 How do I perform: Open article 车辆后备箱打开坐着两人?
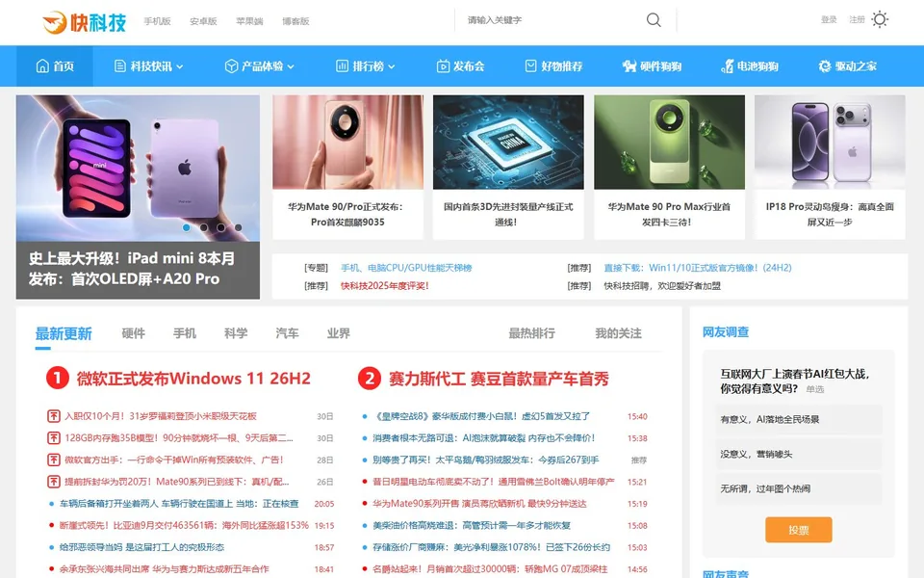point(179,504)
